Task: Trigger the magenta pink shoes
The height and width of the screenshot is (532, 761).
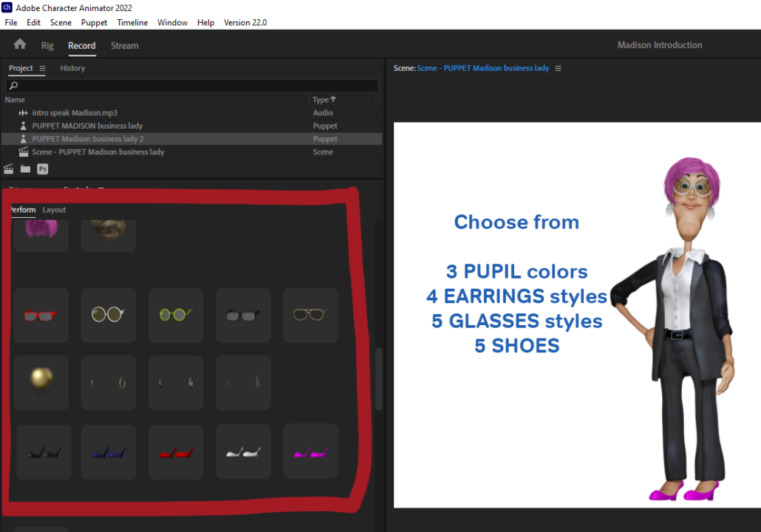Action: [x=310, y=451]
